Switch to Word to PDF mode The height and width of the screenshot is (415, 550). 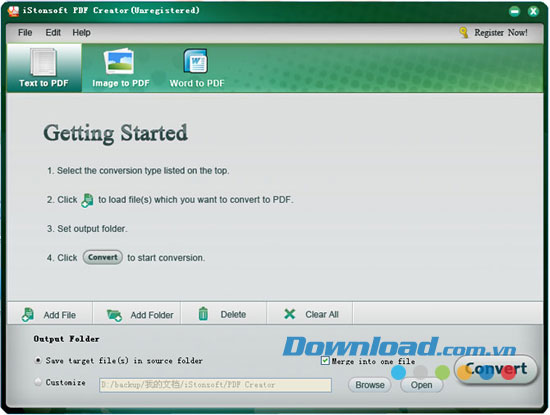click(196, 68)
